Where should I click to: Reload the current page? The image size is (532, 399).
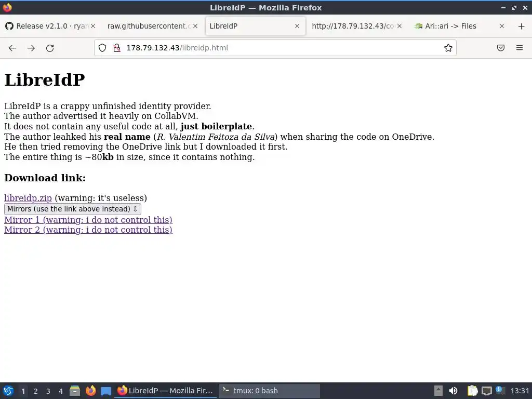50,48
